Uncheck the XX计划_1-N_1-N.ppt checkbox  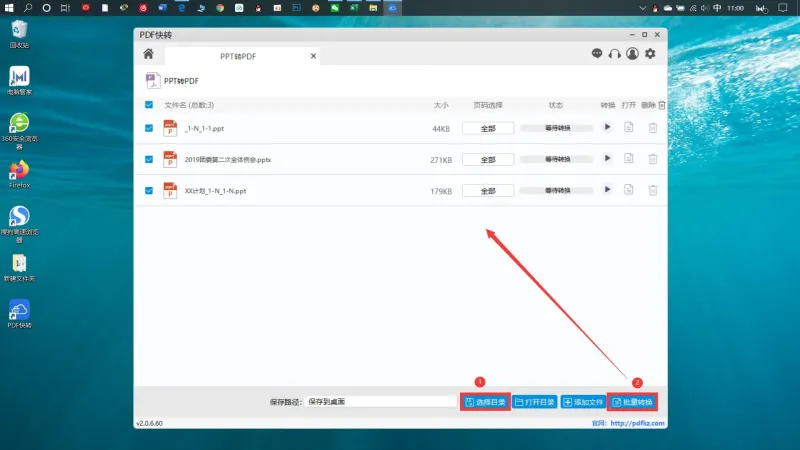point(149,190)
